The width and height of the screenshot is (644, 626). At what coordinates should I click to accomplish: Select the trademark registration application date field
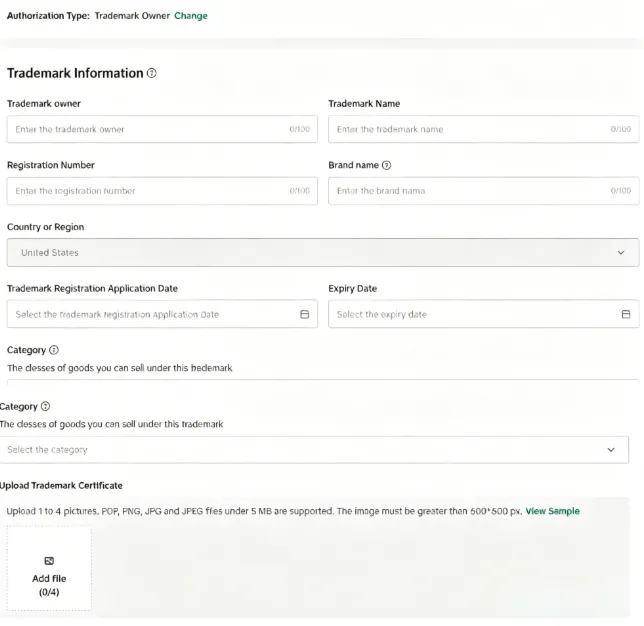pos(150,314)
